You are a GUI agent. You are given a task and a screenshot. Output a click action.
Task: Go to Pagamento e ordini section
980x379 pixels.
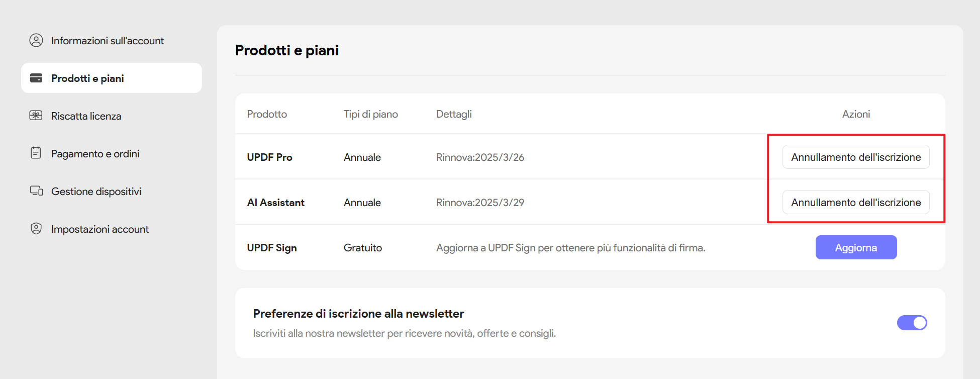click(x=95, y=154)
